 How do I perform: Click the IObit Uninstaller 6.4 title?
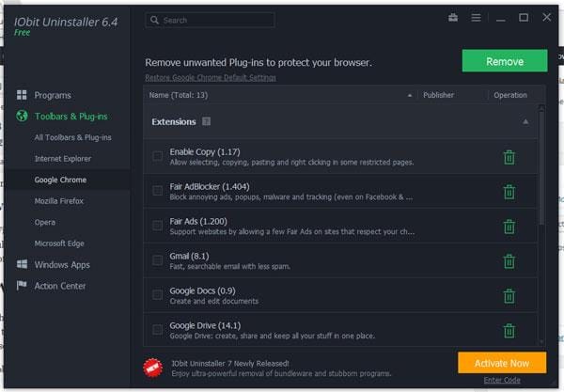click(66, 22)
